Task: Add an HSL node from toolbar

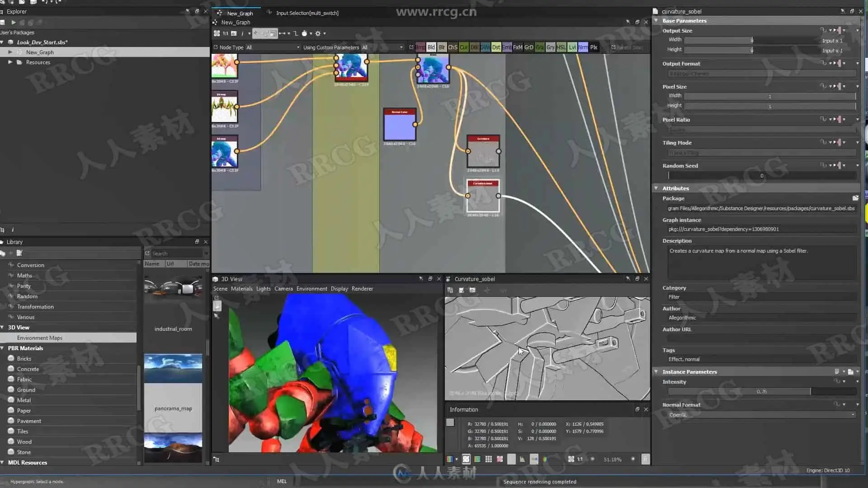Action: point(561,47)
